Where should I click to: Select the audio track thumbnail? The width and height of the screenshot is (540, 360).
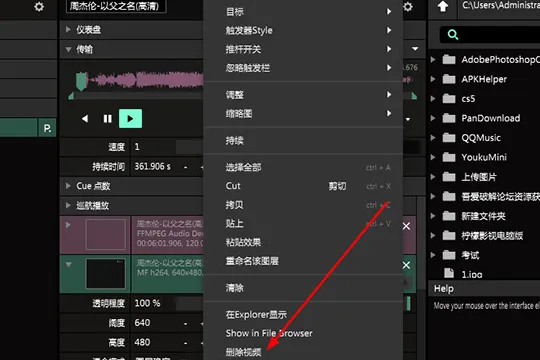pyautogui.click(x=105, y=234)
